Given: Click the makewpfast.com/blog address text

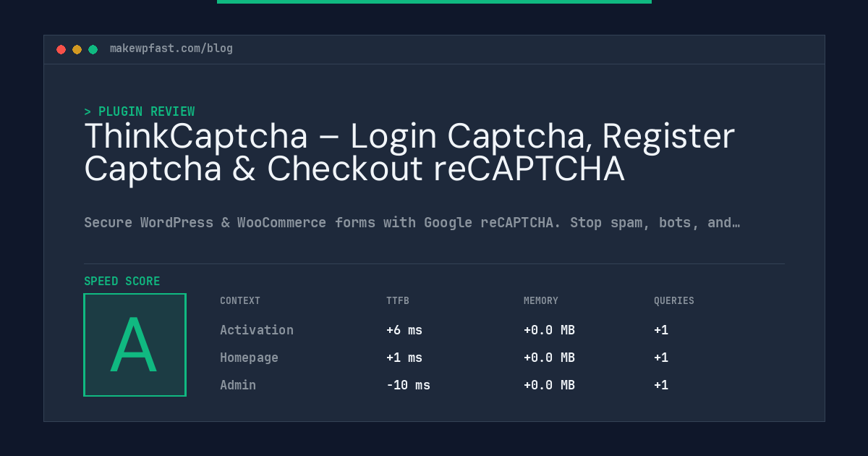Looking at the screenshot, I should tap(171, 48).
